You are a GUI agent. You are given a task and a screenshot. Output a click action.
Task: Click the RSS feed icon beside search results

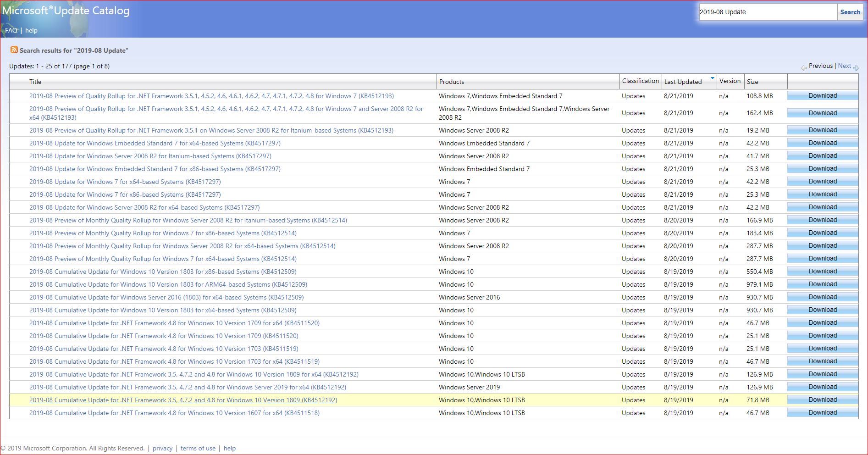point(14,50)
